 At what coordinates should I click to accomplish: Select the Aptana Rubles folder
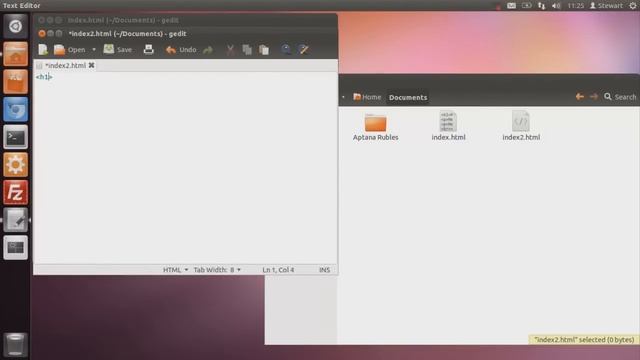(x=376, y=127)
